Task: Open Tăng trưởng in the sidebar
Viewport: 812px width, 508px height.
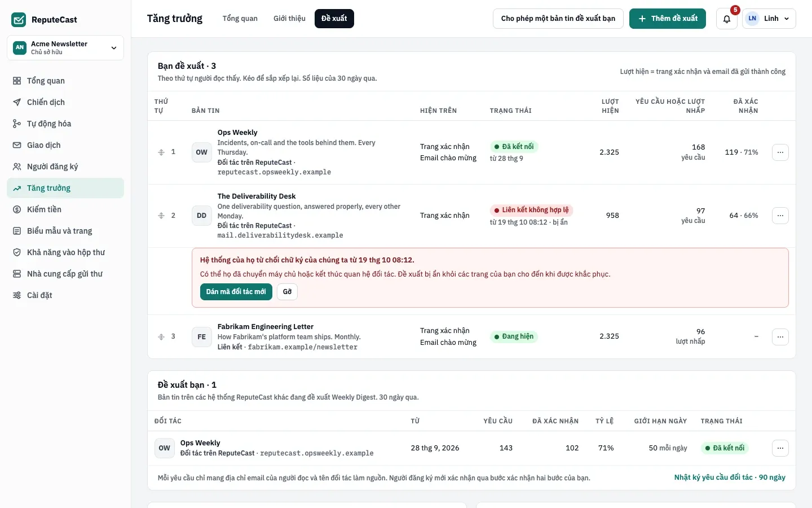Action: 65,188
